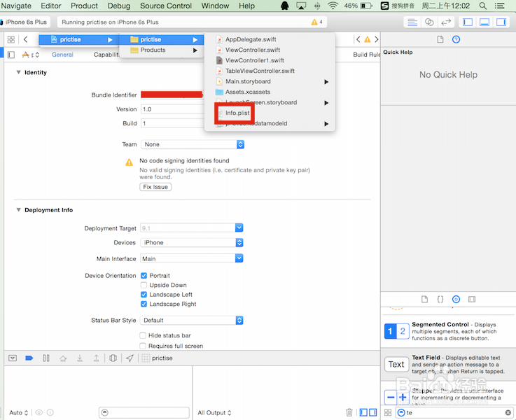Enable Portrait orientation checkbox

tap(144, 275)
